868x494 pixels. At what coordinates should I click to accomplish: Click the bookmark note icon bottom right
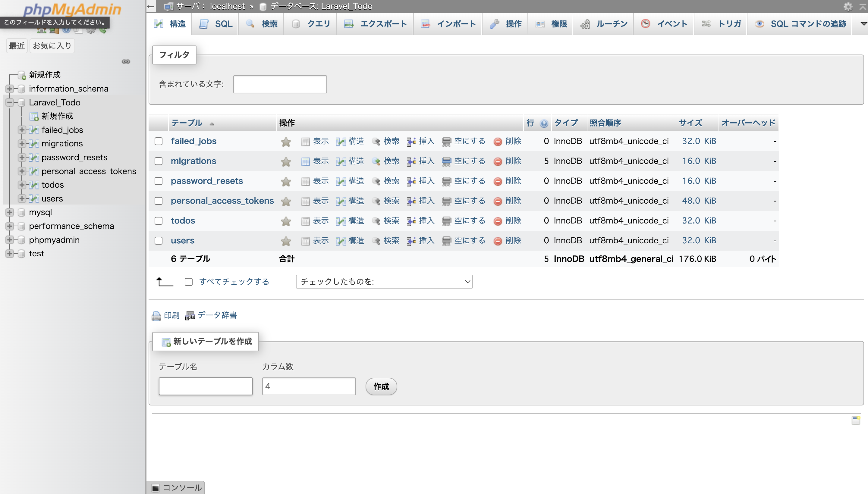pos(856,421)
